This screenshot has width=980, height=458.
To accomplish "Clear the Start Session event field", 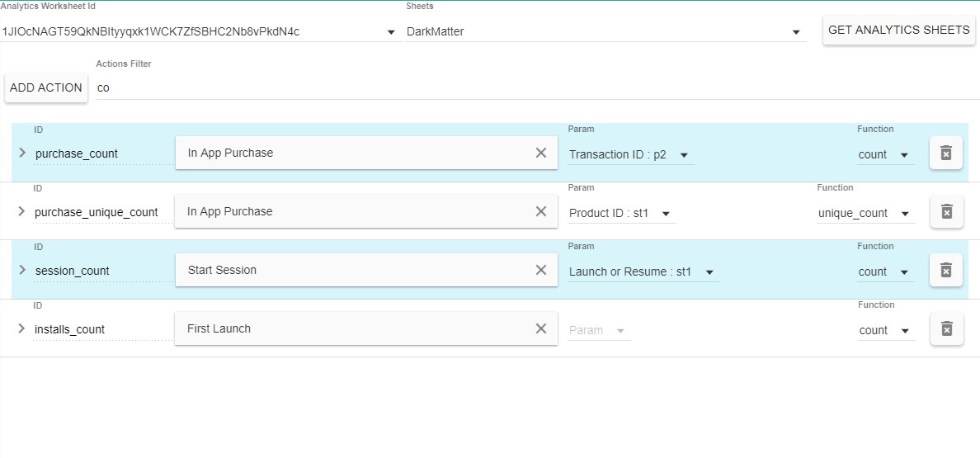I will (541, 270).
